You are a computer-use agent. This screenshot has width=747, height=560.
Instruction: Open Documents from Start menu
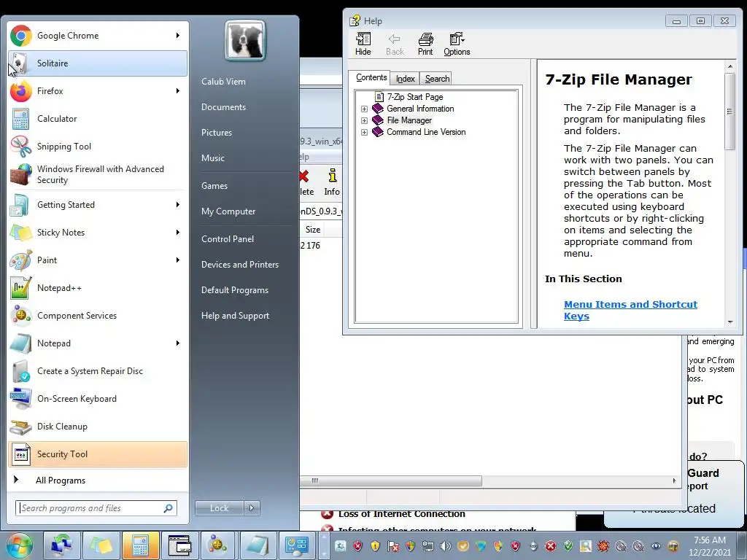223,107
